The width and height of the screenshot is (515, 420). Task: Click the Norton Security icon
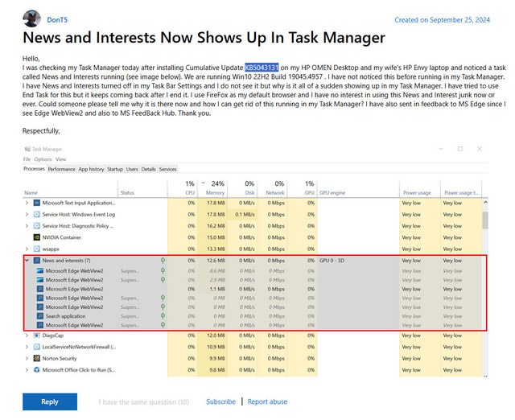click(x=37, y=358)
